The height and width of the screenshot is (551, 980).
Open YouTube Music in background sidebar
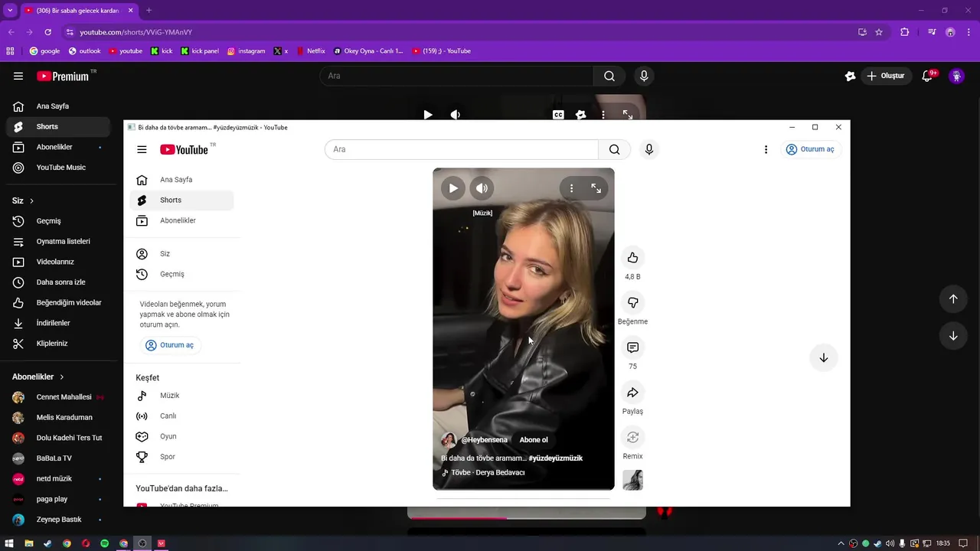click(58, 168)
